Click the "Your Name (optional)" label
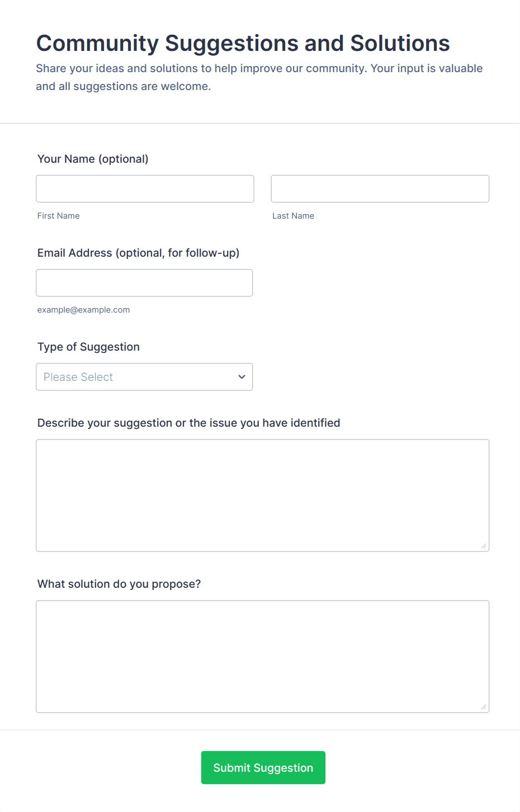 pyautogui.click(x=93, y=159)
